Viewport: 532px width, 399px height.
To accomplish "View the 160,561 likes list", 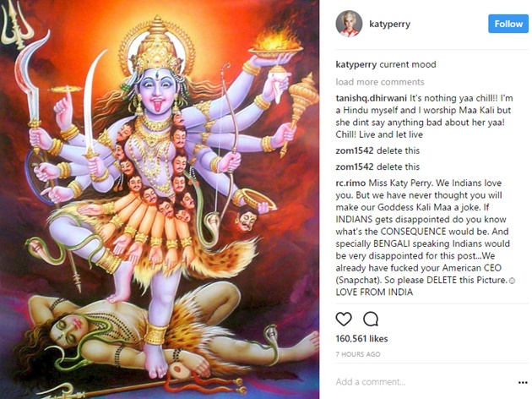I will tap(361, 338).
